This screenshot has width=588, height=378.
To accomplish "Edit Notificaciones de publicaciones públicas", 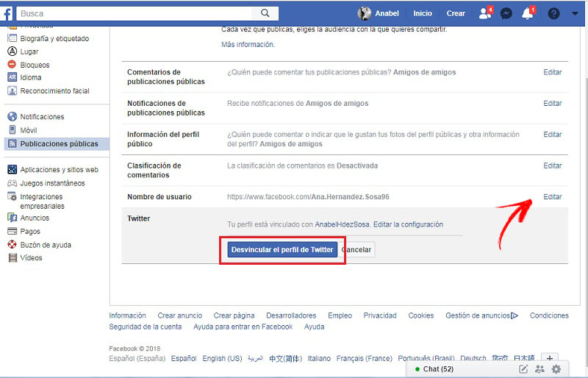I will click(553, 103).
